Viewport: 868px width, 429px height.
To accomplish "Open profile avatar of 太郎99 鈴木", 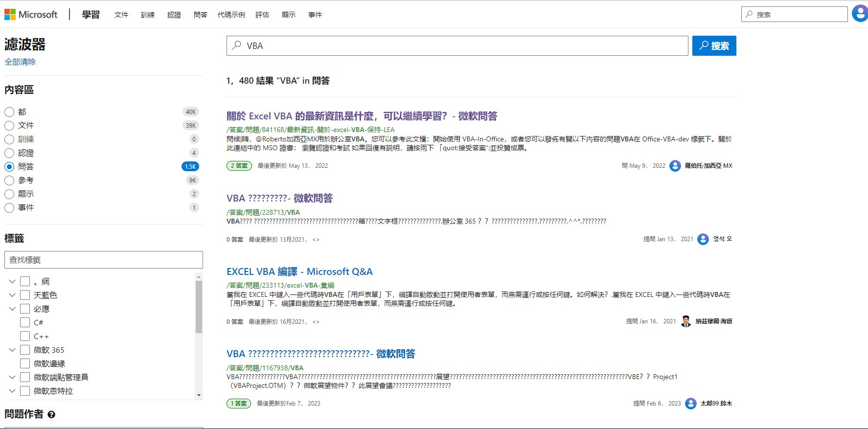I will pos(691,404).
